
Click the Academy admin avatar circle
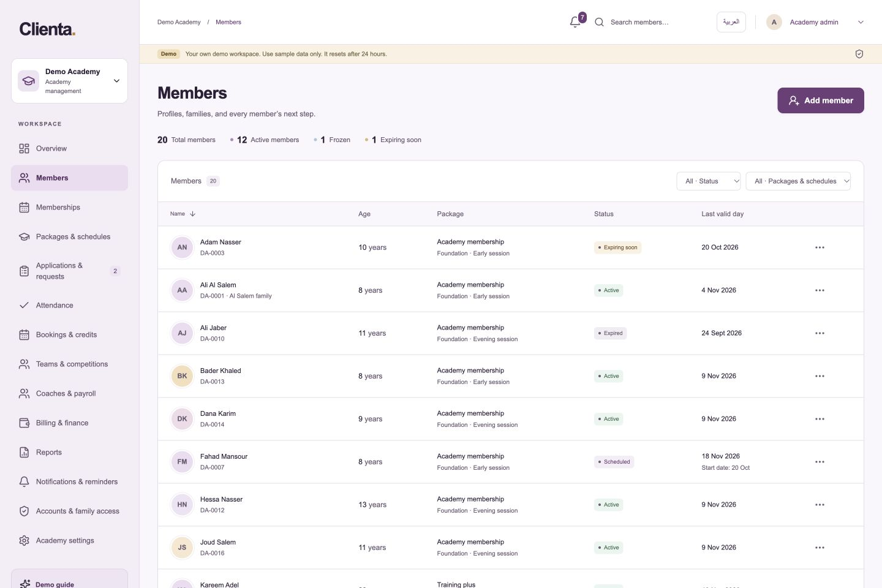pyautogui.click(x=774, y=22)
